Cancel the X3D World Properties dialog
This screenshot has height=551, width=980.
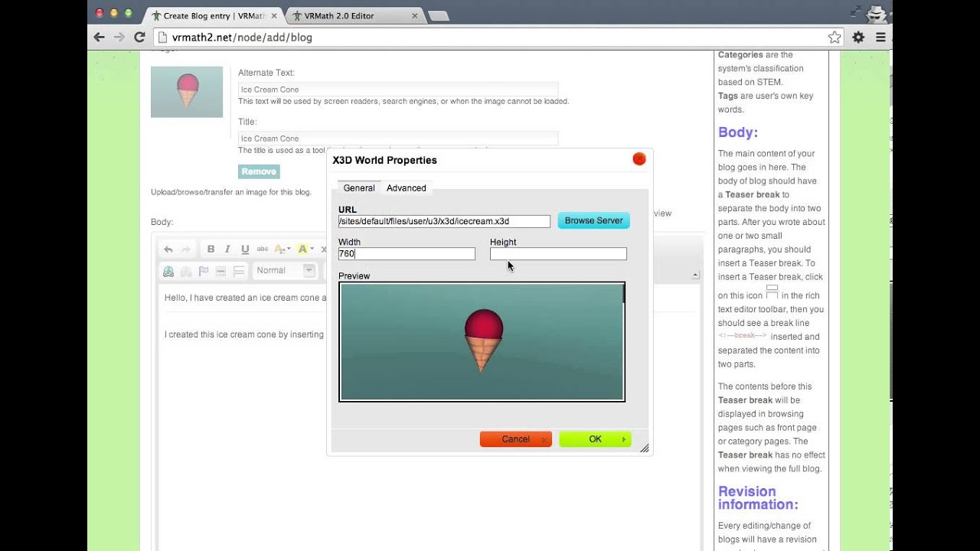515,439
